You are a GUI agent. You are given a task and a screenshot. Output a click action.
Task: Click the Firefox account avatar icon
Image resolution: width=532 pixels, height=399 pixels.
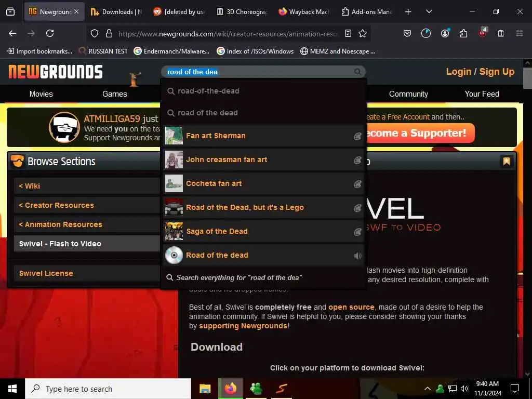(x=445, y=33)
